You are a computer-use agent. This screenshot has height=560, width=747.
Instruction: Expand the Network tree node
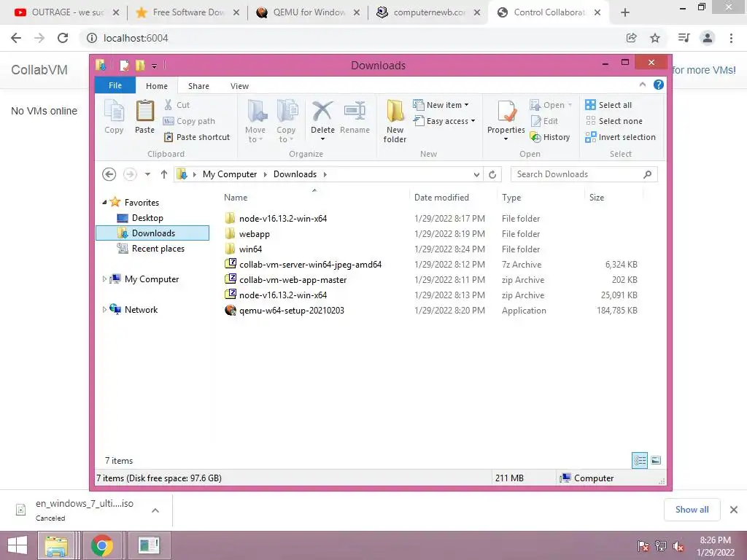104,309
